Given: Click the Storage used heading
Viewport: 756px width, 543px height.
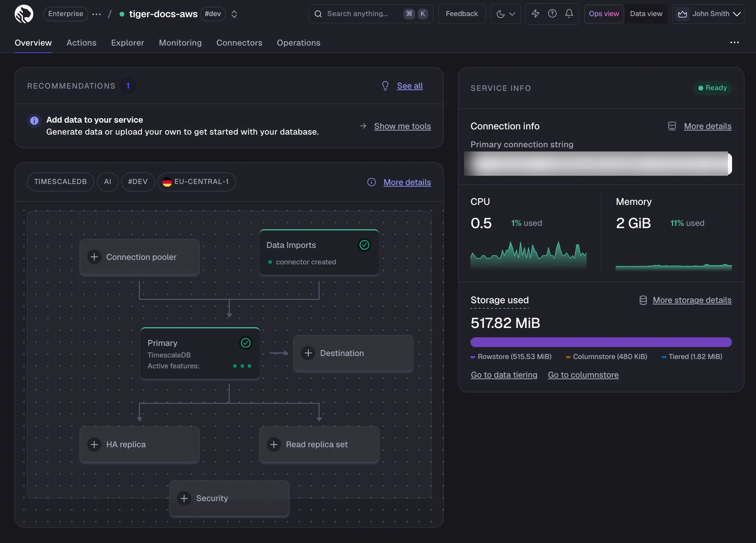Looking at the screenshot, I should pos(500,300).
